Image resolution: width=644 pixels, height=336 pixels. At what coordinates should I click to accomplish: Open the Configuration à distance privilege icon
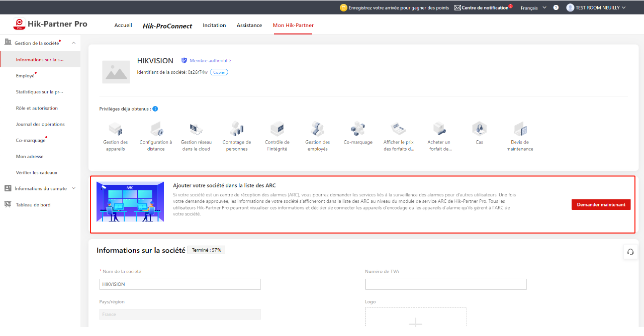(x=156, y=129)
